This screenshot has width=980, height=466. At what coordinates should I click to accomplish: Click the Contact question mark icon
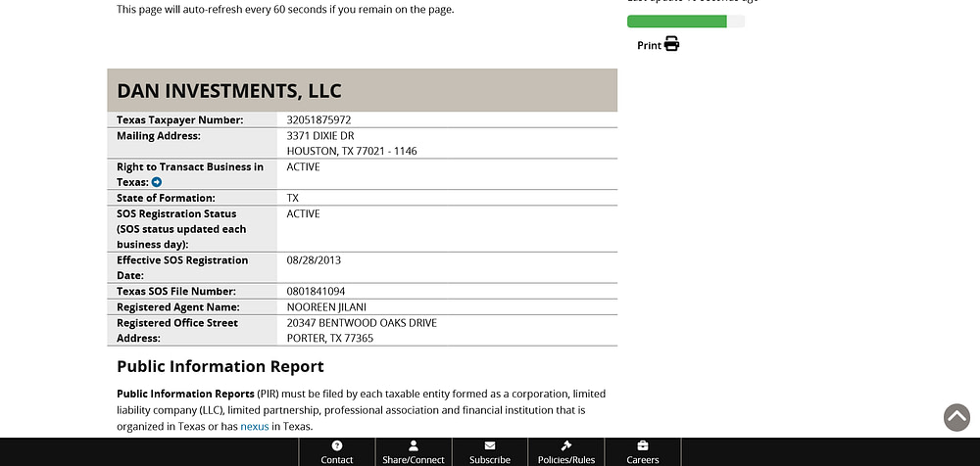[x=337, y=446]
